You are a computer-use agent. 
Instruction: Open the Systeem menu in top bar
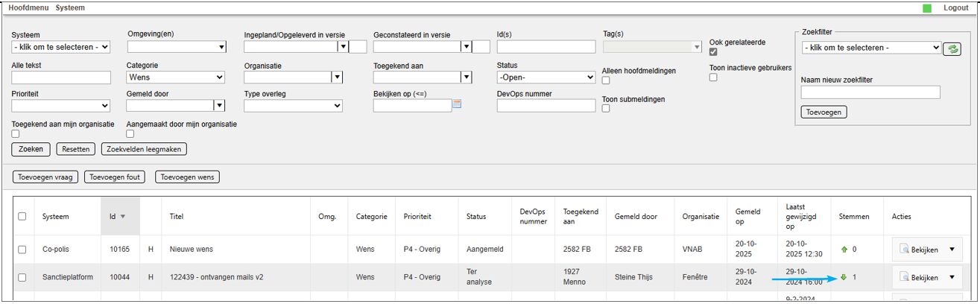pos(70,7)
